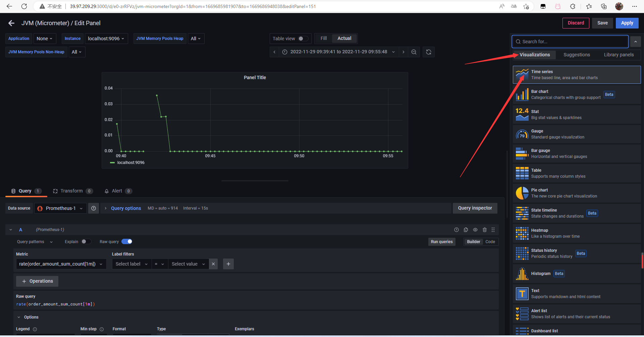Duplicate query A

coord(466,230)
